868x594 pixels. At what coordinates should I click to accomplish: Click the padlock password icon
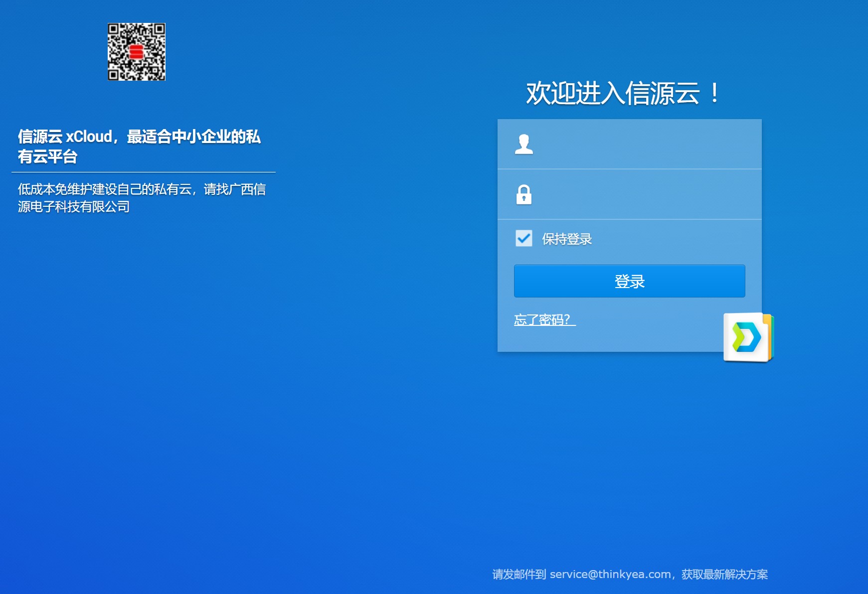click(523, 194)
